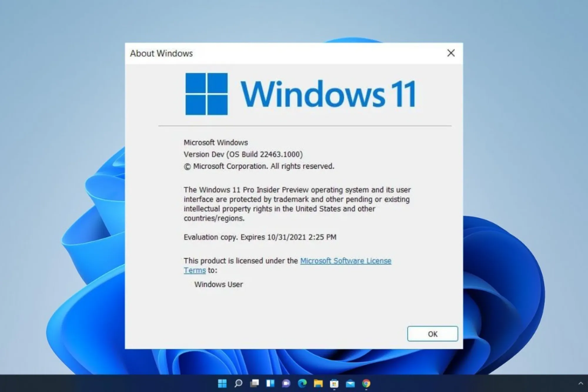
Task: Close the About Windows dialog
Action: click(451, 53)
